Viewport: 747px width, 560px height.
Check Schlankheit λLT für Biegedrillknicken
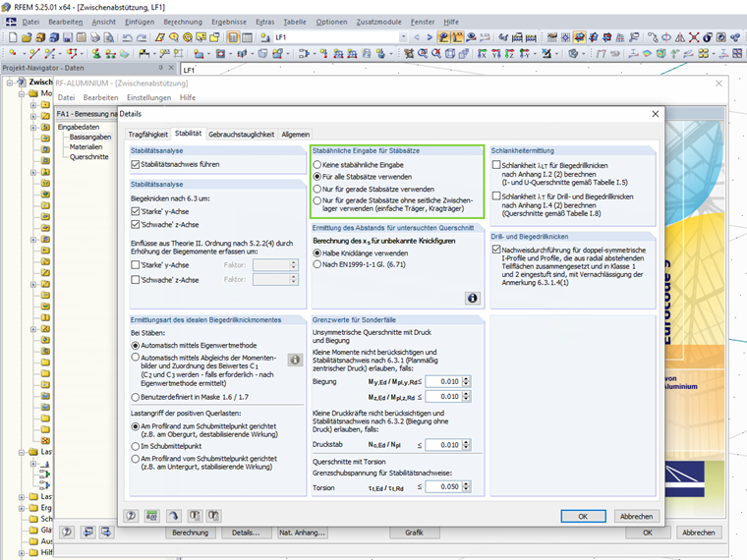[x=496, y=165]
